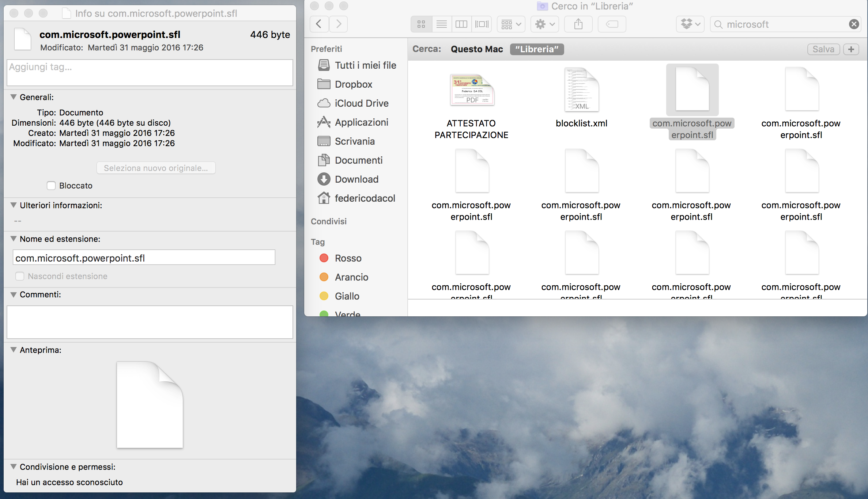Click the Preferiti sidebar heading

tap(327, 49)
